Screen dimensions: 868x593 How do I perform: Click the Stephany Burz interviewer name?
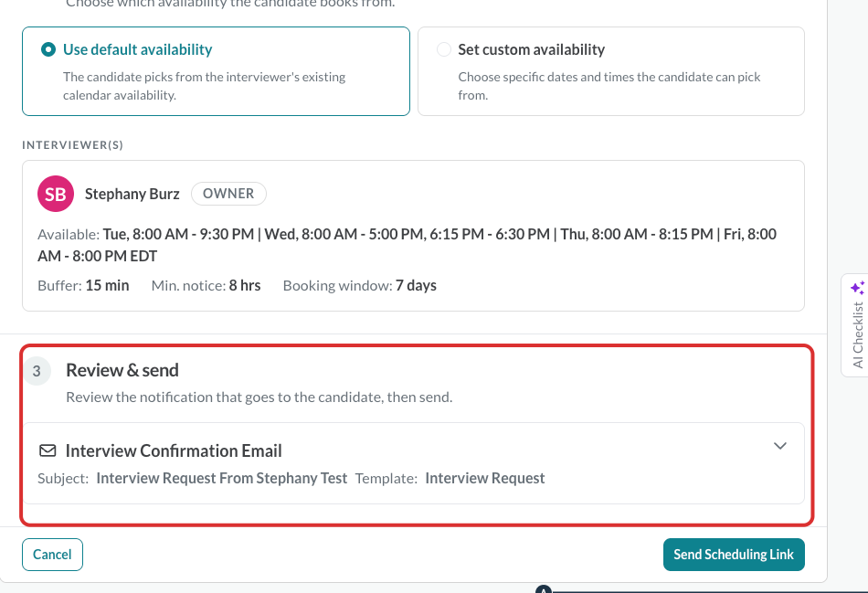pyautogui.click(x=132, y=194)
